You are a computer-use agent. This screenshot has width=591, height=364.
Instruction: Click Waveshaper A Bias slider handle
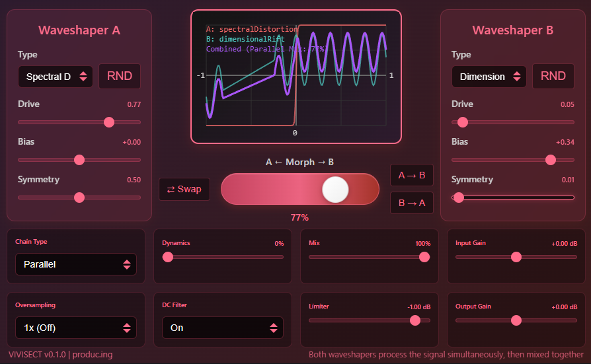coord(79,160)
